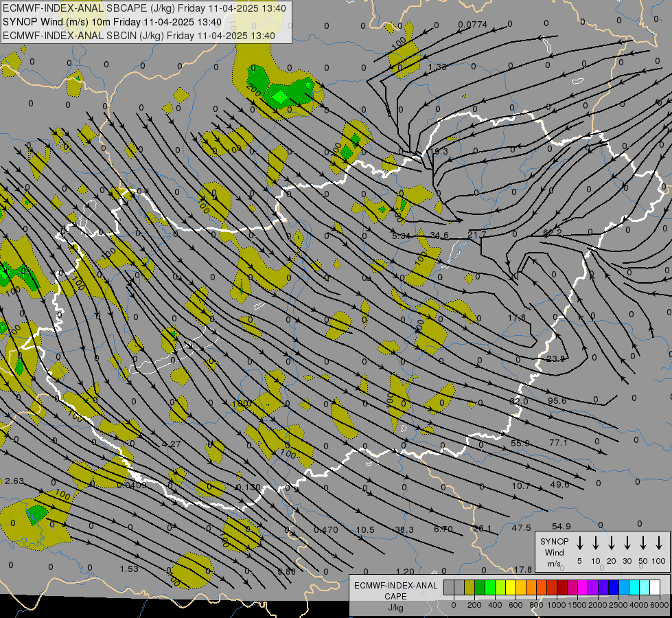672x618 pixels.
Task: Click the map value '47.5'
Action: 521,528
